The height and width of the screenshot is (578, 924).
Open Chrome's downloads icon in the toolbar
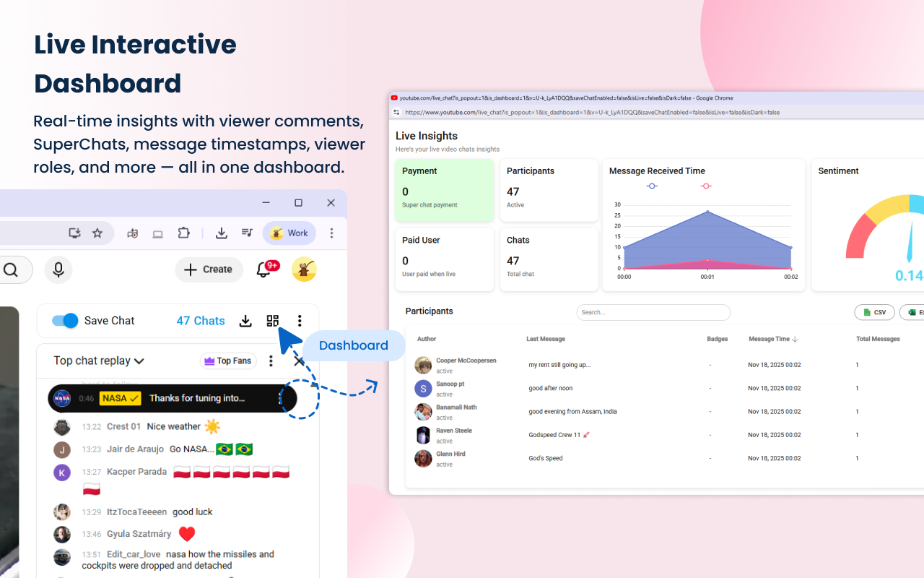[x=221, y=233]
